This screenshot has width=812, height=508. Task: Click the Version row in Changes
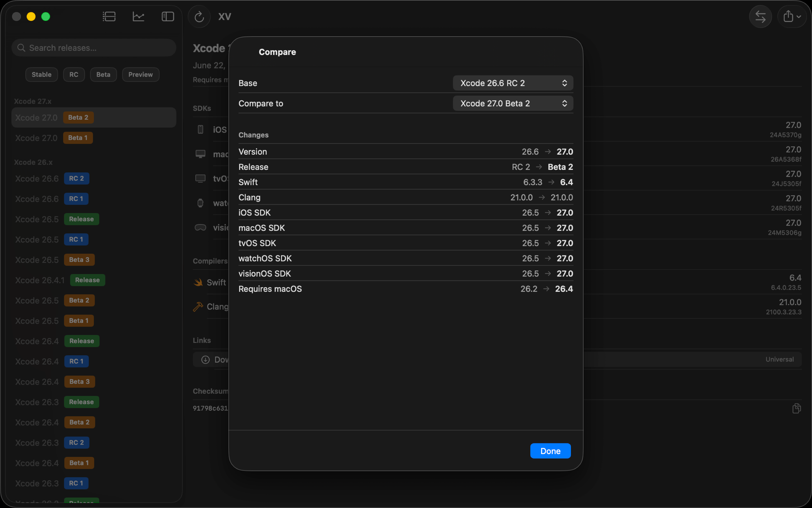[406, 152]
